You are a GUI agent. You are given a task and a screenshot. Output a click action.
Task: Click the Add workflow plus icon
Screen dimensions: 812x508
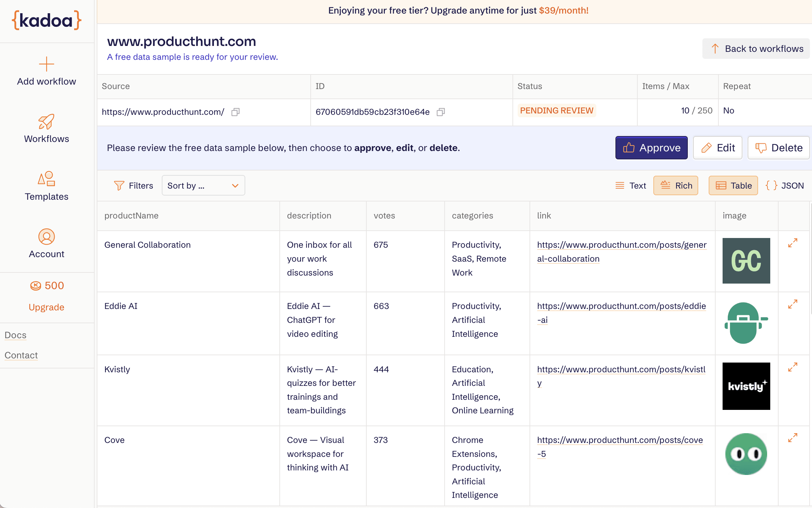pos(47,64)
